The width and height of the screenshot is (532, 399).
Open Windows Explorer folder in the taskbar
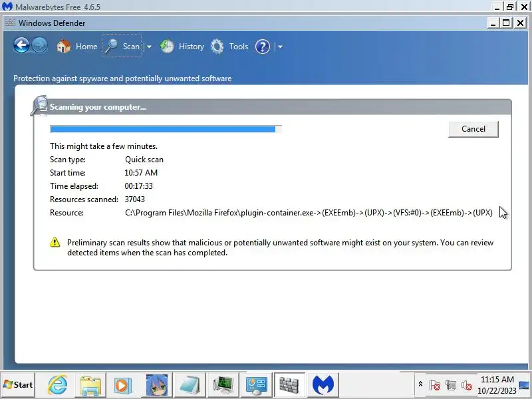coord(90,385)
